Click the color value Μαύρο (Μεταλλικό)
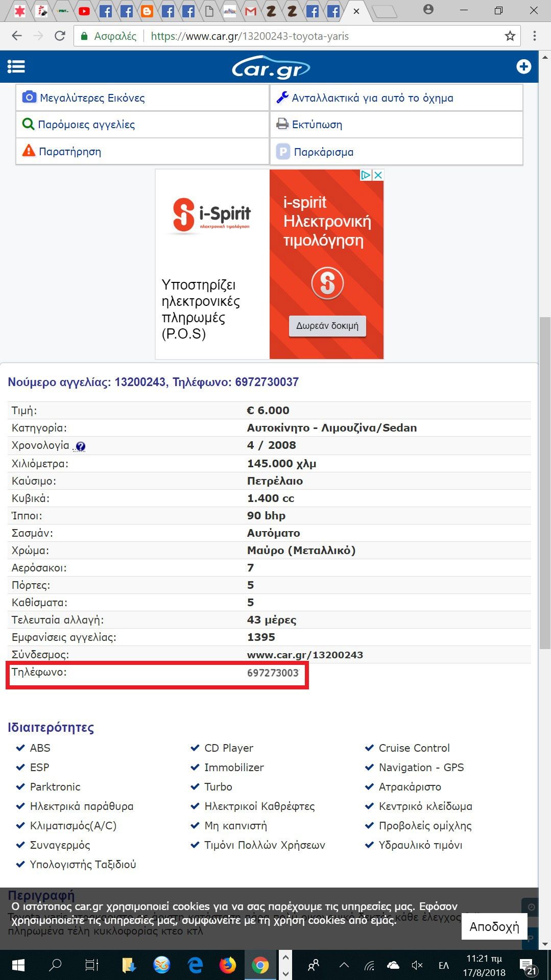551x980 pixels. 301,551
